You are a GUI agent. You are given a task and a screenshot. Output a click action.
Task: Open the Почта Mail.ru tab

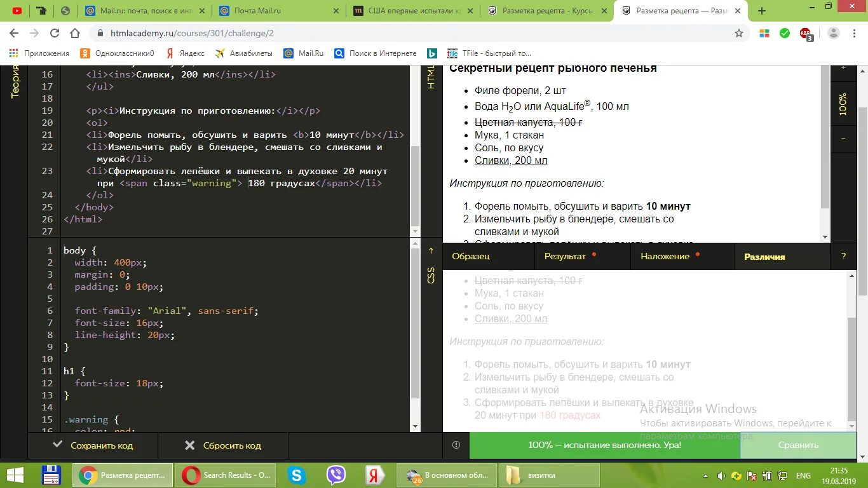278,11
